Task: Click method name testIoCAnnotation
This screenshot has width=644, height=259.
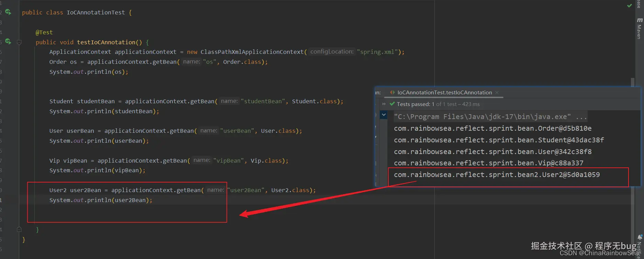Action: [106, 42]
